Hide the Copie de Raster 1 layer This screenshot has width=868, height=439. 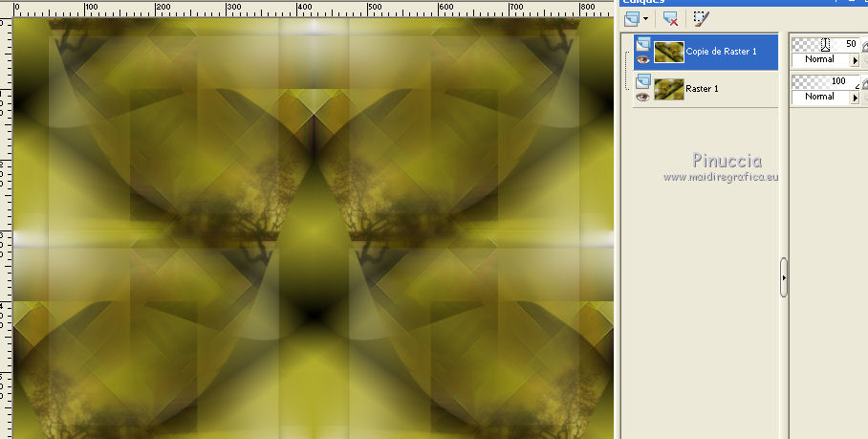[x=642, y=60]
